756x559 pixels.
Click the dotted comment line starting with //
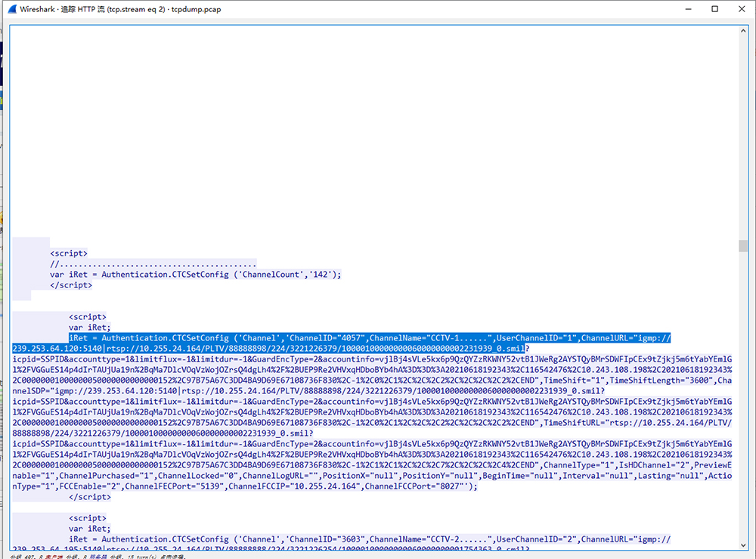pos(153,264)
